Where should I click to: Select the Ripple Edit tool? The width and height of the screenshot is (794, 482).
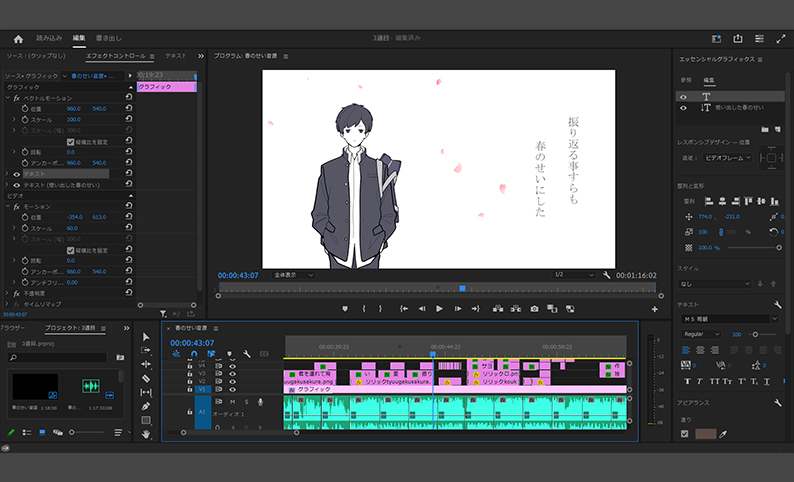point(146,364)
